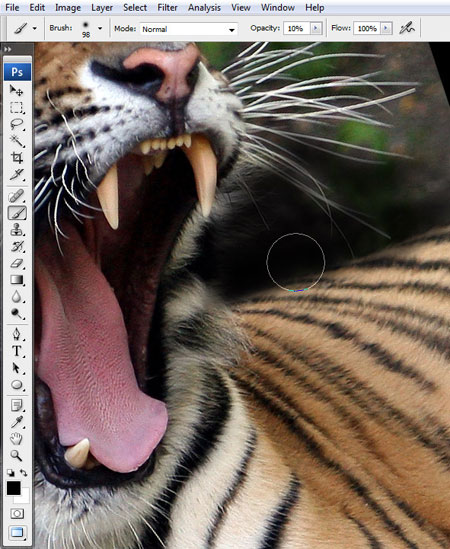Select the Ellipse shape tool

tap(16, 385)
